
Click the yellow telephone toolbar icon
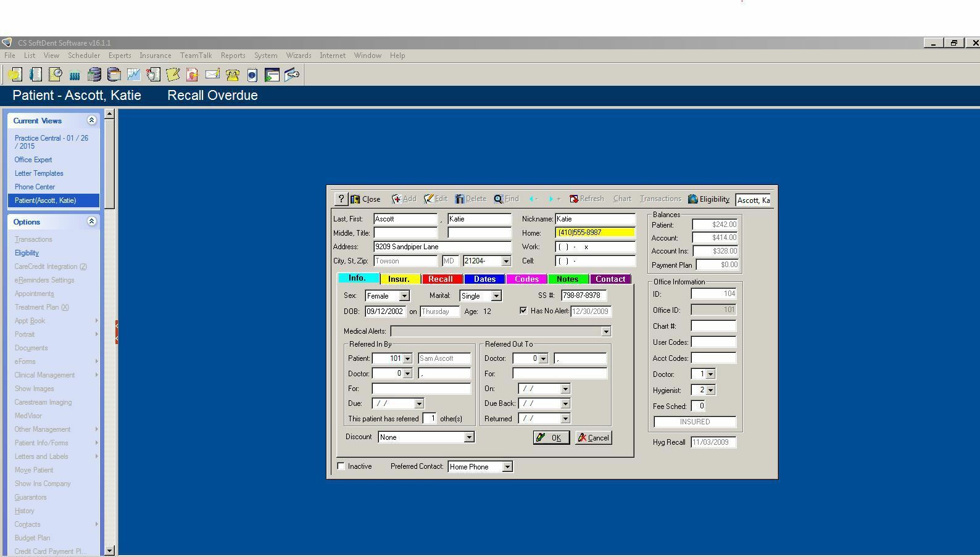point(233,75)
